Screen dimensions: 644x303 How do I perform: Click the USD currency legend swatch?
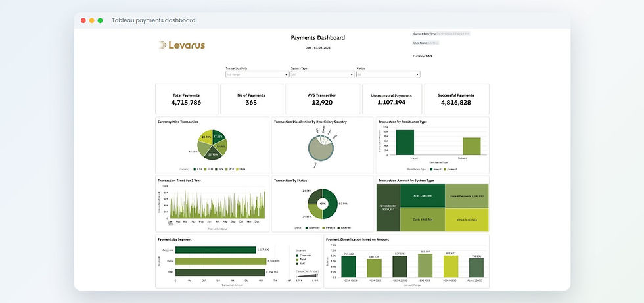click(x=237, y=169)
